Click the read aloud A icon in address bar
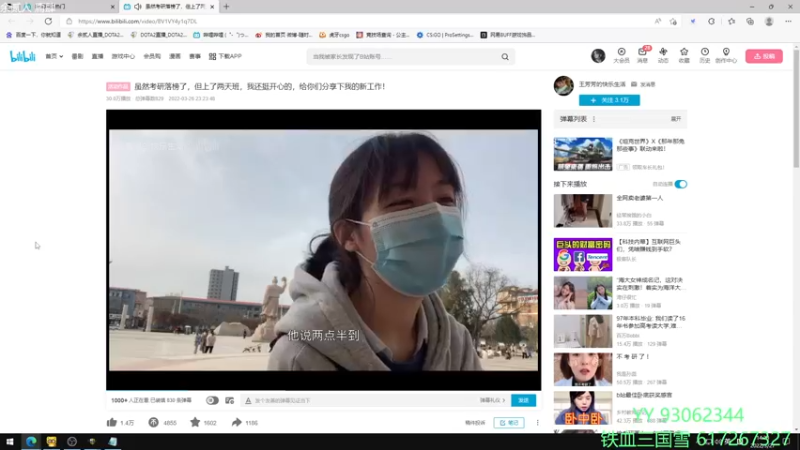 coord(658,21)
